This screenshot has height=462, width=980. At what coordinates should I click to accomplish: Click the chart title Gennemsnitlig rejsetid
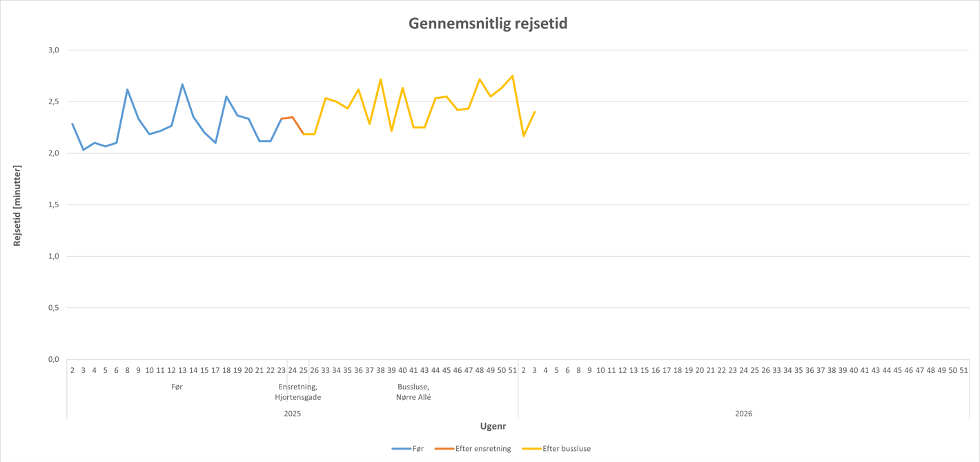coord(488,23)
